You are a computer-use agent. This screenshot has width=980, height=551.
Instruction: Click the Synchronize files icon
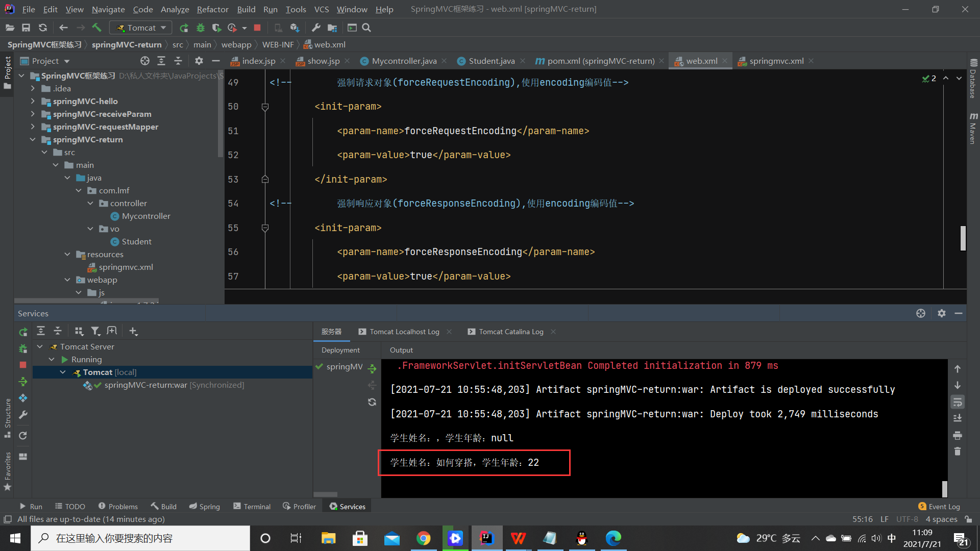(372, 401)
